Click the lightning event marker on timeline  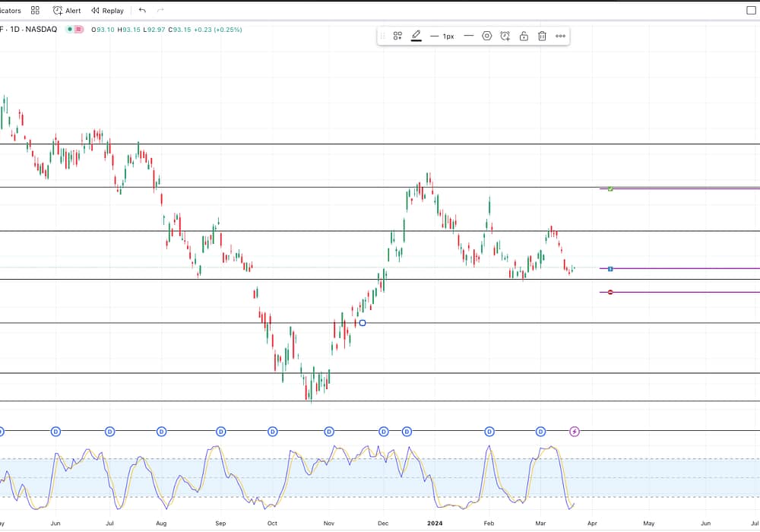coord(575,432)
